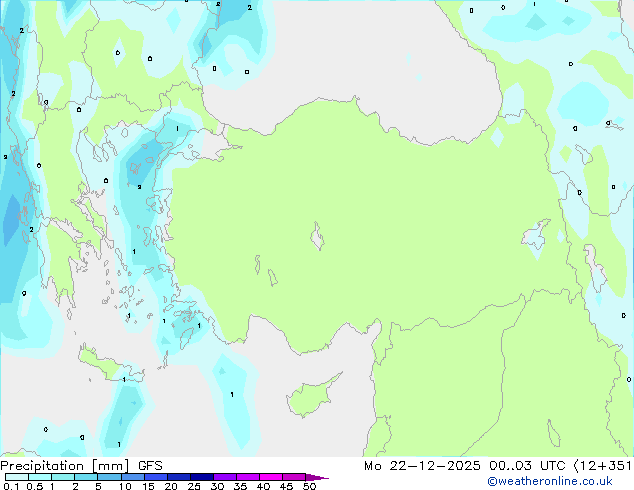
Task: Click the 'Precipitation [mm]' title text
Action: [65, 466]
